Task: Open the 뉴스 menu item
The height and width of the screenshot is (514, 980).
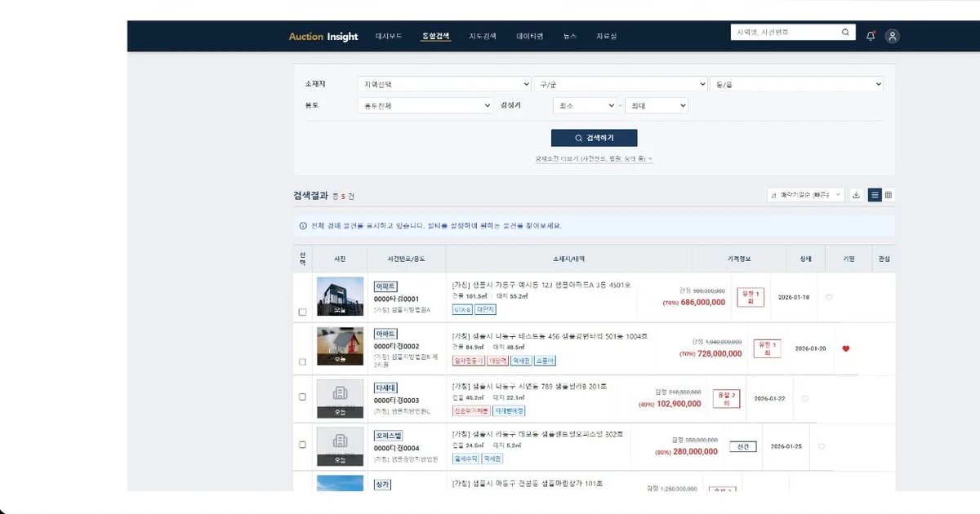Action: tap(570, 37)
